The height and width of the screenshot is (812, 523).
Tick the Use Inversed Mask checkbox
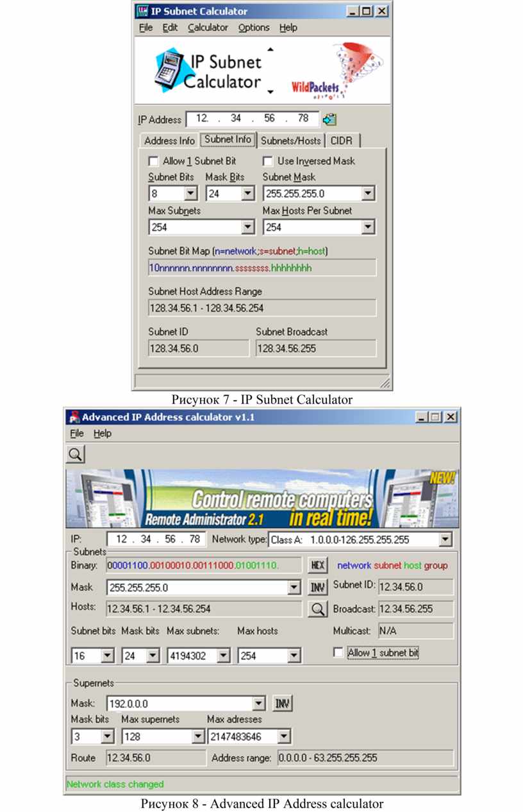[268, 161]
